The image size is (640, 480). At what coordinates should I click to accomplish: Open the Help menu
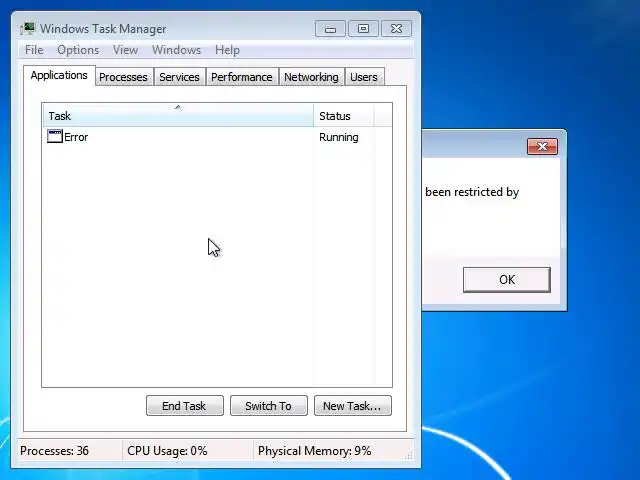(227, 50)
